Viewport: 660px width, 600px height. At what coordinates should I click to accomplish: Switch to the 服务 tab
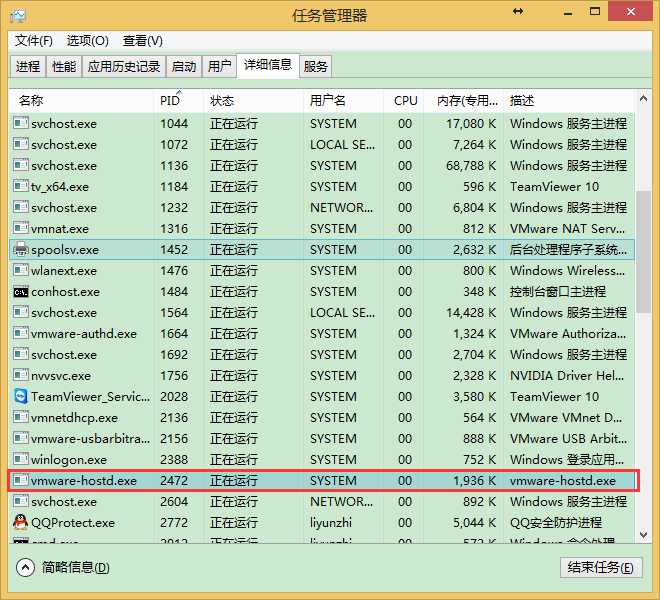(x=315, y=67)
